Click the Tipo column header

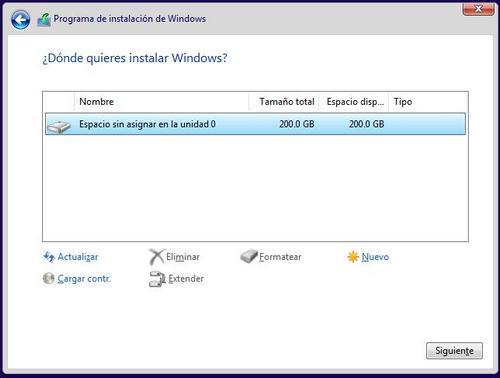pos(428,102)
